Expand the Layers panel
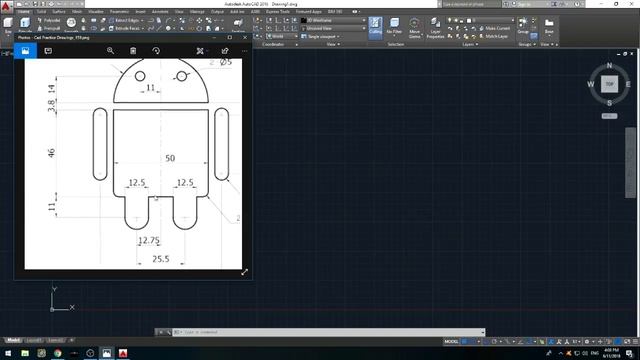The width and height of the screenshot is (640, 360). tap(470, 44)
